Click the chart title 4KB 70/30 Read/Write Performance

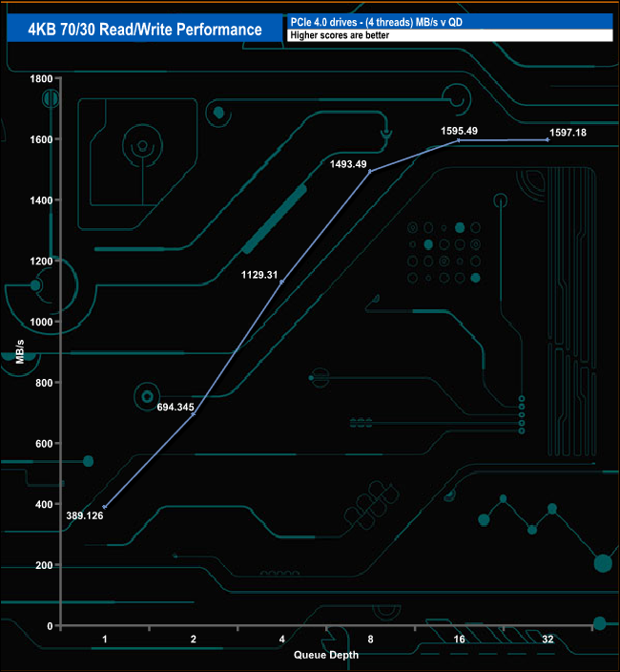pos(145,30)
